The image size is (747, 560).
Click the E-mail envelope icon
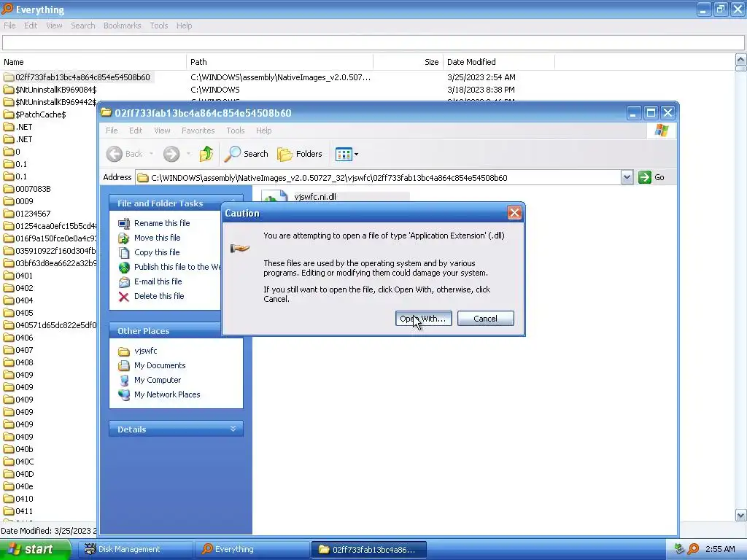(124, 282)
